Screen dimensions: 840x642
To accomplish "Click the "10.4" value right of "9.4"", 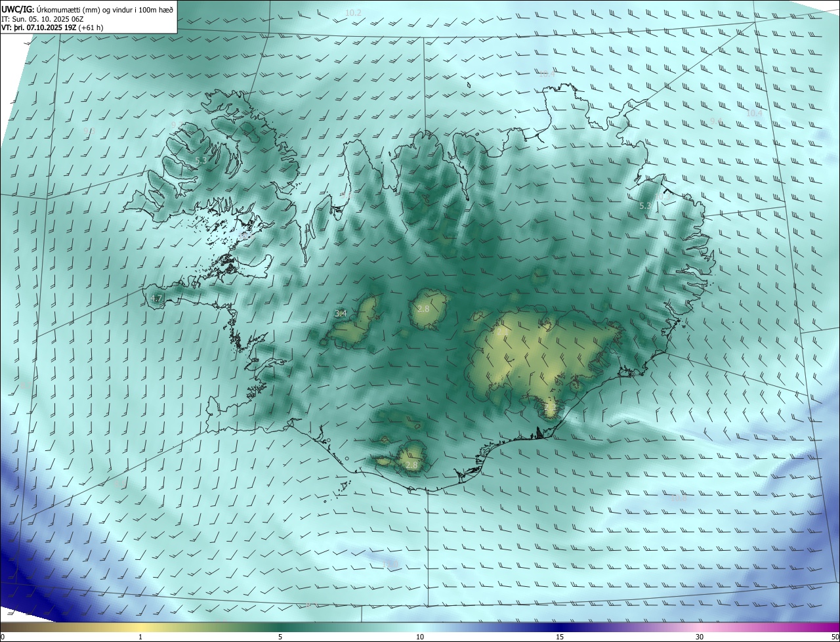I will point(754,113).
